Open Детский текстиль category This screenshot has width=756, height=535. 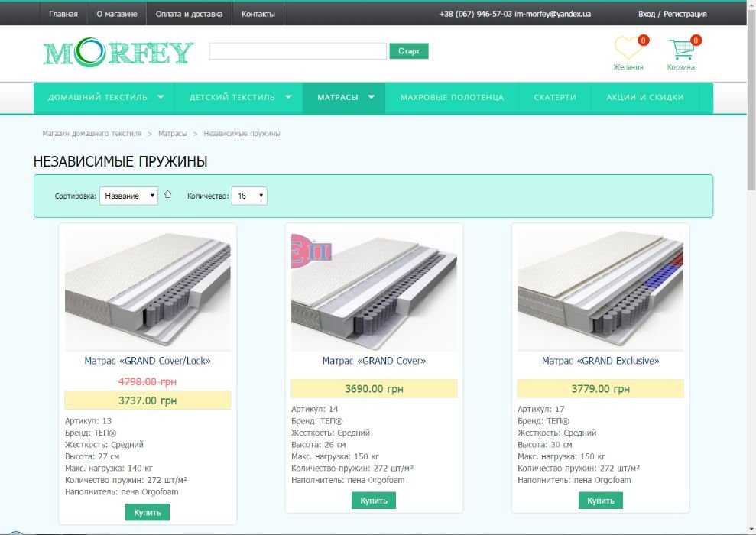232,97
